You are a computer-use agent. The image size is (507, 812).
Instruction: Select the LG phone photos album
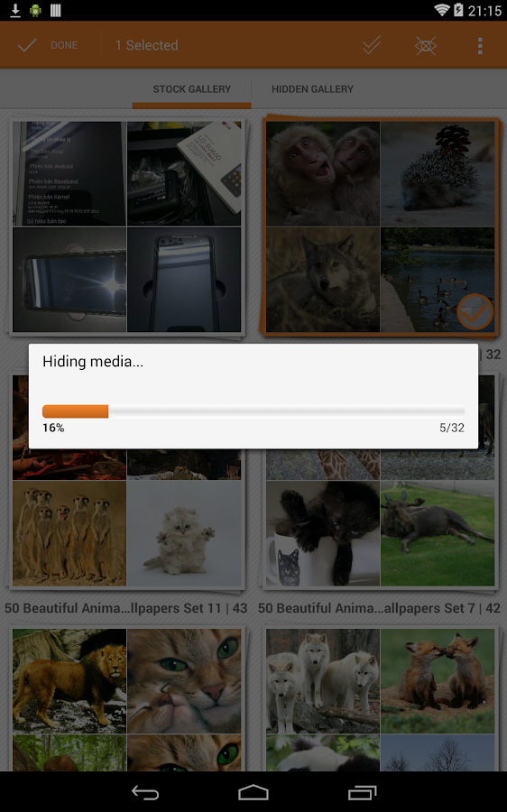[x=126, y=226]
